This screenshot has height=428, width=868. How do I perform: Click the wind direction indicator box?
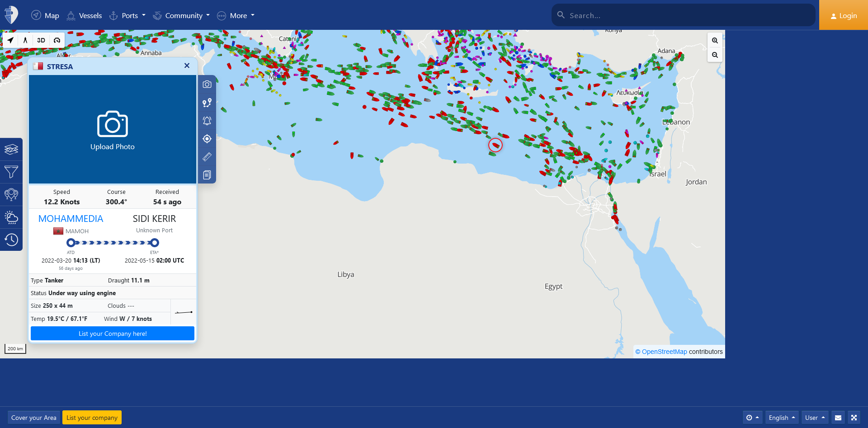pos(184,312)
